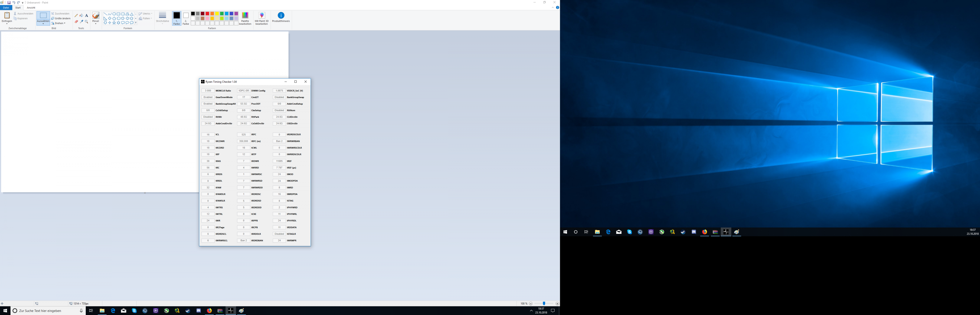Expand the Auswählen selection dropdown arrow

[43, 23]
